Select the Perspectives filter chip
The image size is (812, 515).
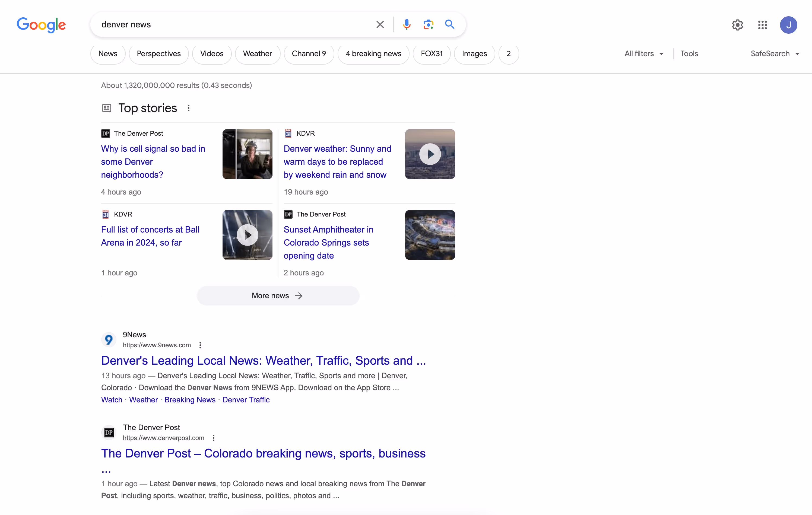click(158, 54)
